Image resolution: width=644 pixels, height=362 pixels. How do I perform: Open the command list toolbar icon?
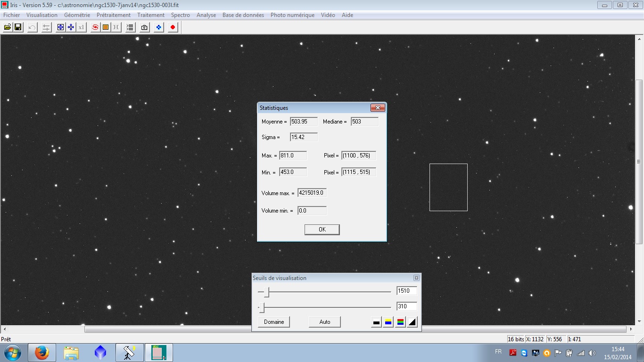(130, 27)
